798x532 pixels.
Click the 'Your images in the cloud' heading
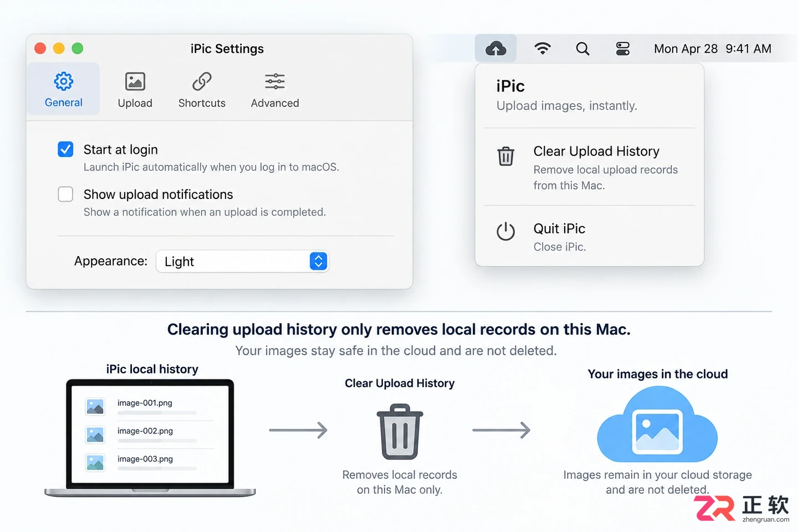[x=658, y=374]
